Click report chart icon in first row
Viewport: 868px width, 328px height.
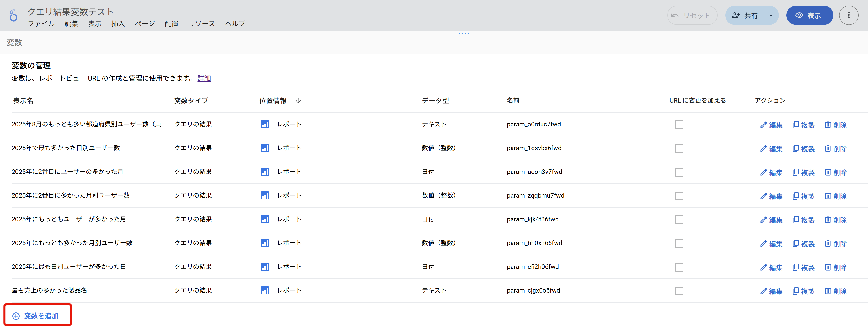click(265, 124)
